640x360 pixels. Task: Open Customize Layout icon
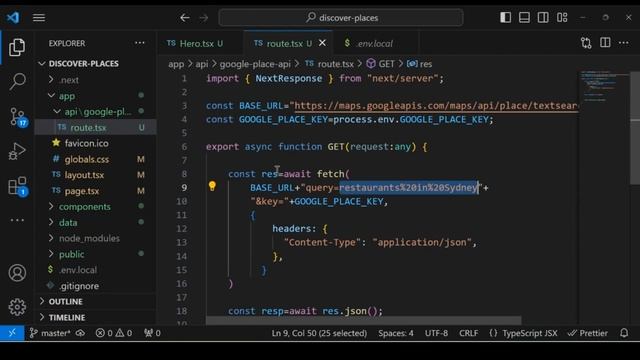pyautogui.click(x=562, y=18)
